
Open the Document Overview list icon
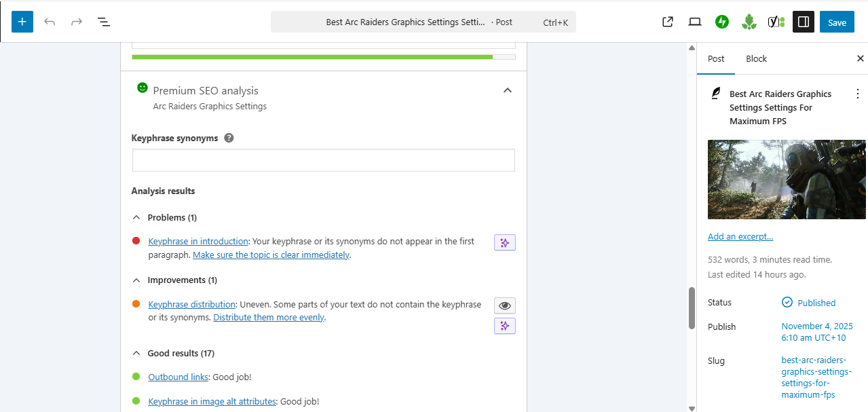104,22
